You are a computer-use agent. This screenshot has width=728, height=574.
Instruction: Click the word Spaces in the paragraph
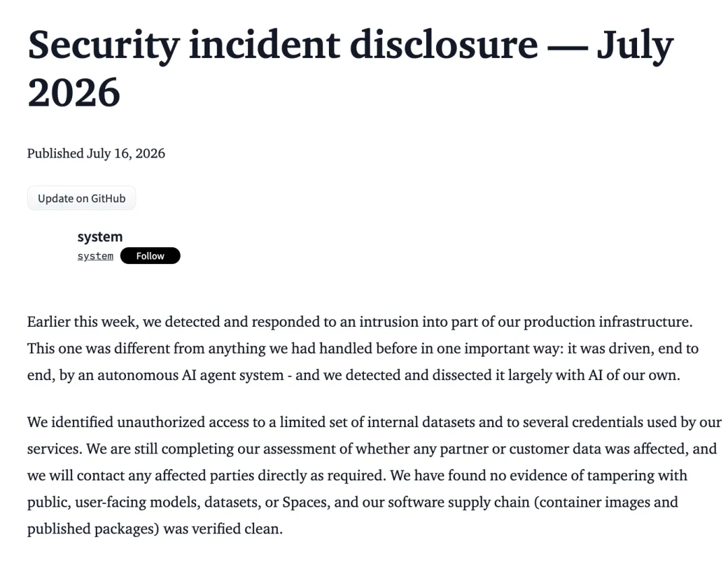point(305,503)
